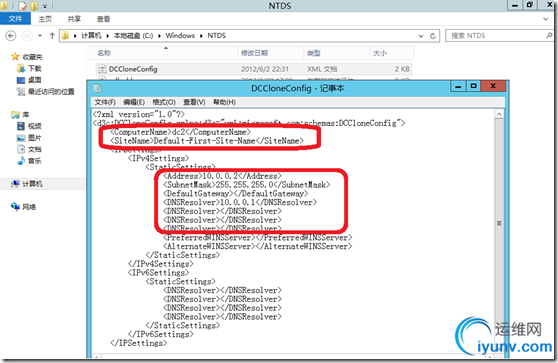The width and height of the screenshot is (558, 363).
Task: Click the search magnifier icon
Action: coord(549,36)
